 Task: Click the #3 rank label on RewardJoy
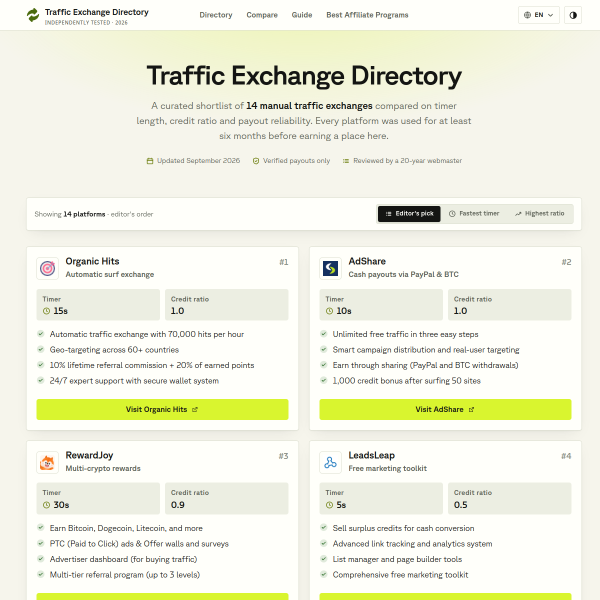(x=283, y=456)
